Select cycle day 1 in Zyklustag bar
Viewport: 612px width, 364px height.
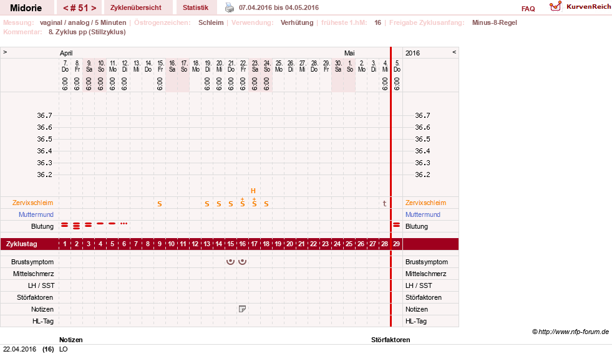65,244
